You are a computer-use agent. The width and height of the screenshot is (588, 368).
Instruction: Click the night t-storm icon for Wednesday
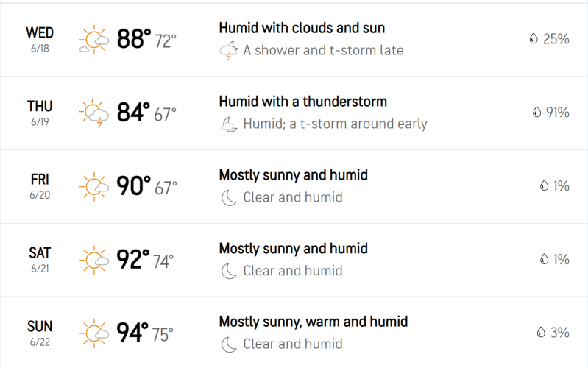coord(229,51)
